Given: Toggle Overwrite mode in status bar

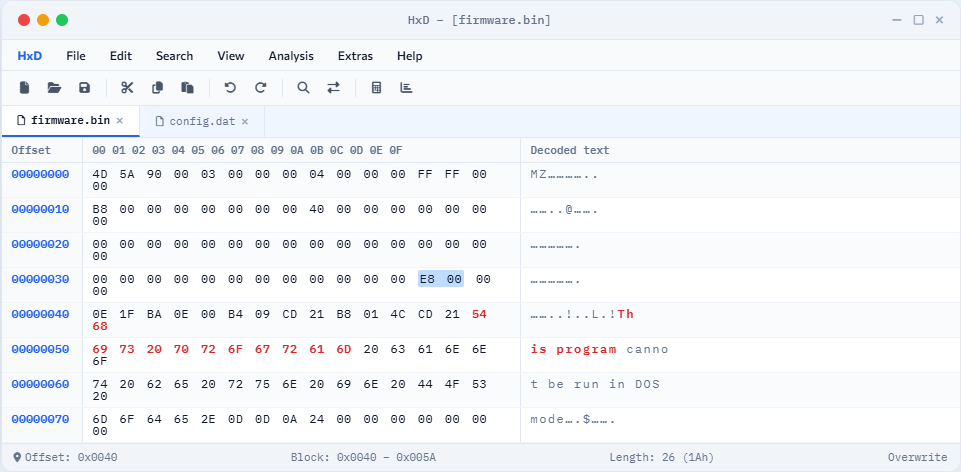Looking at the screenshot, I should click(917, 457).
